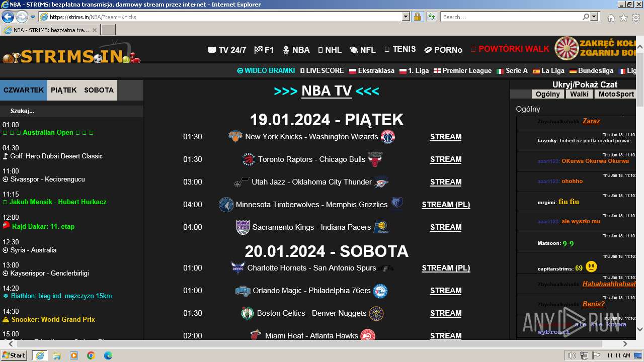Open the Ekstraklasa link
The height and width of the screenshot is (362, 644).
tap(372, 71)
